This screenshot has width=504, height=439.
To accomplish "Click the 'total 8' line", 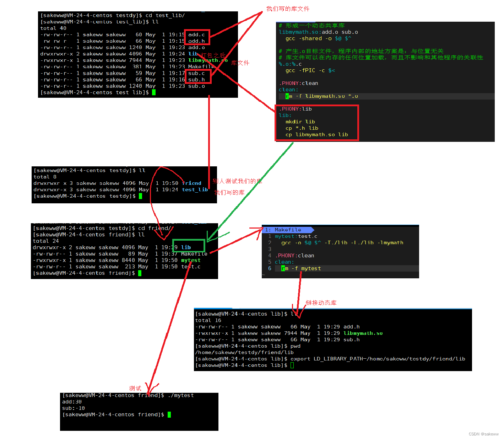I will click(45, 177).
